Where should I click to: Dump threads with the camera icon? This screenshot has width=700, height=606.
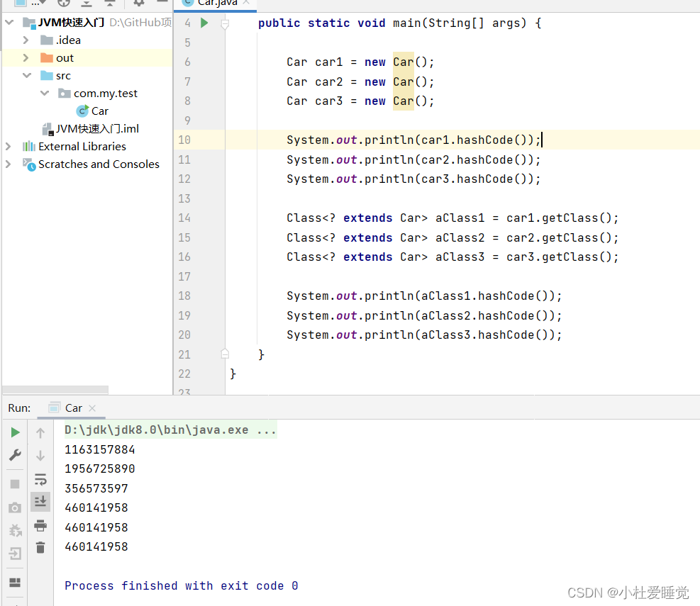15,507
